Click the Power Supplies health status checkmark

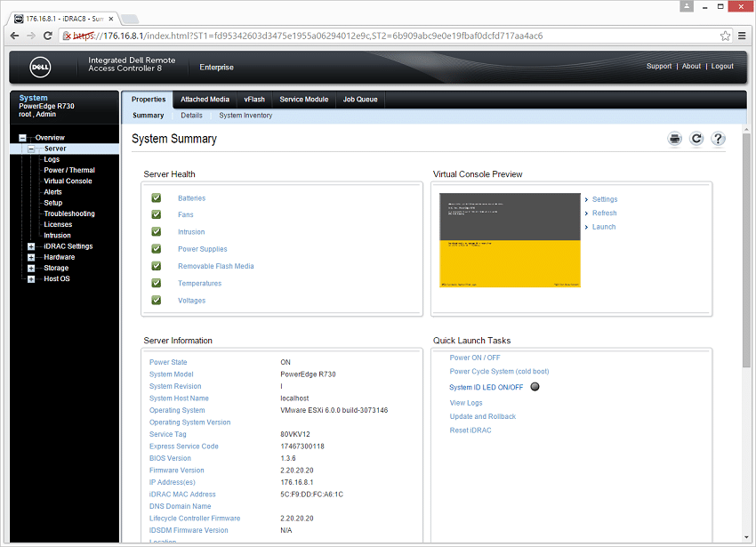tap(157, 249)
